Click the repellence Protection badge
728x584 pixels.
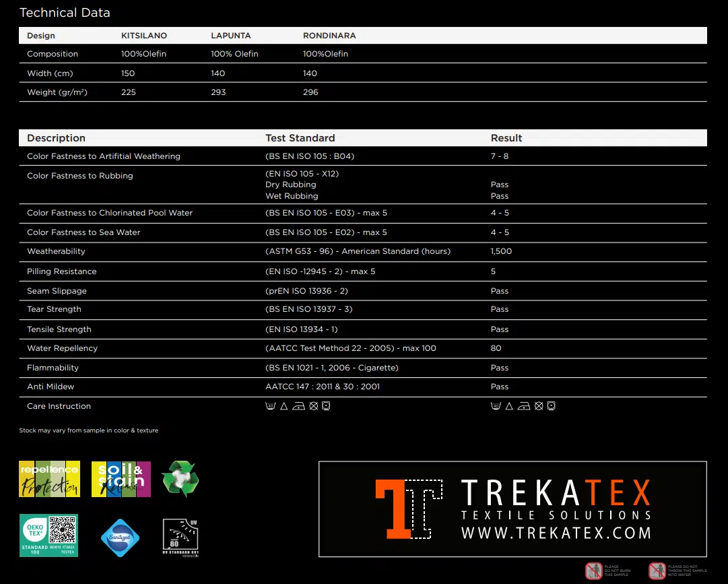coord(49,479)
